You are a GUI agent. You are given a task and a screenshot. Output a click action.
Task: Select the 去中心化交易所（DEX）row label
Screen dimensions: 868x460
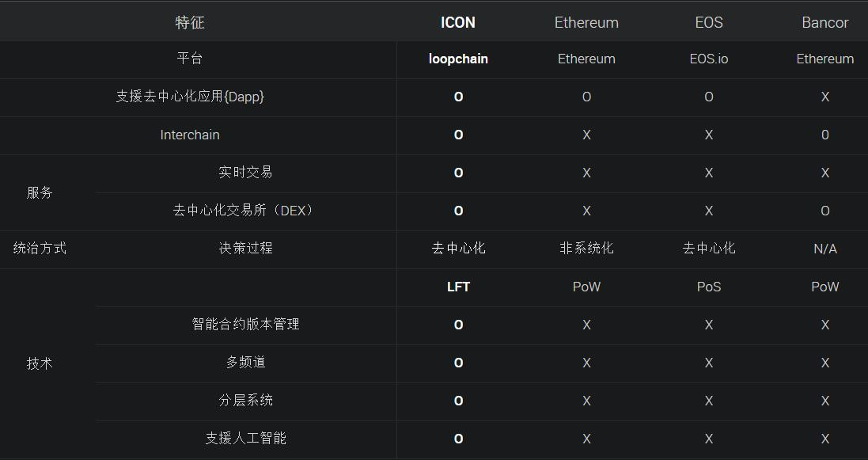[245, 211]
